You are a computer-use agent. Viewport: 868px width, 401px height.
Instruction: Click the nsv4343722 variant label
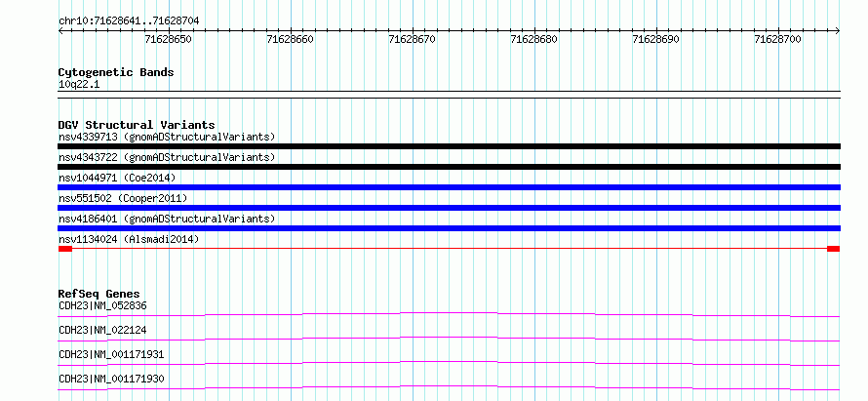coord(167,157)
